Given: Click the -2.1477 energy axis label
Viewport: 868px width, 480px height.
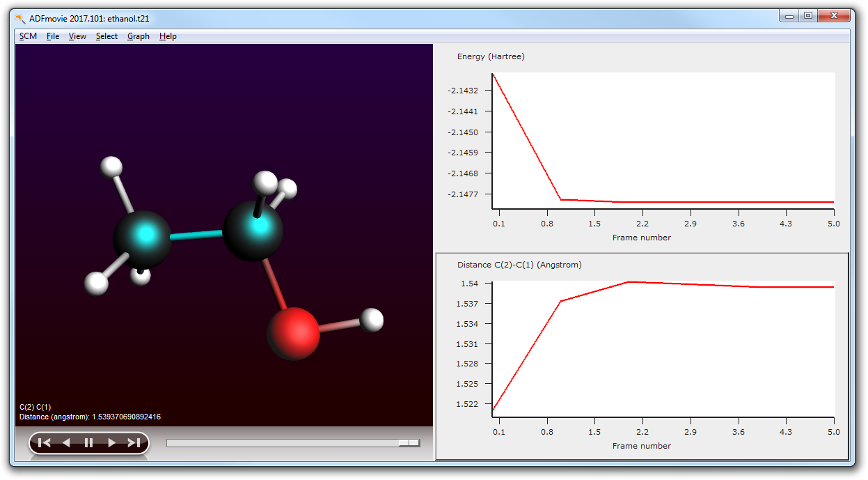Looking at the screenshot, I should point(464,194).
